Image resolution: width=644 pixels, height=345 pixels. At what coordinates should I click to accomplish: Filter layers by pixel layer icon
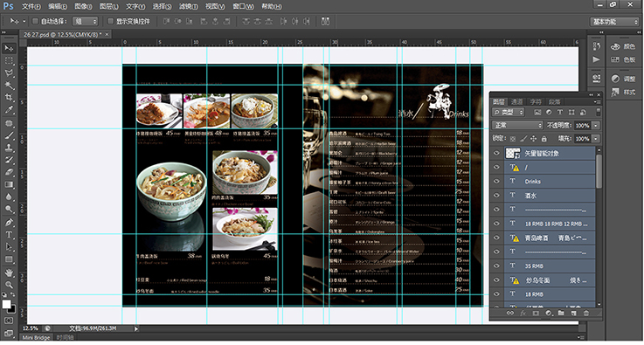[x=537, y=112]
